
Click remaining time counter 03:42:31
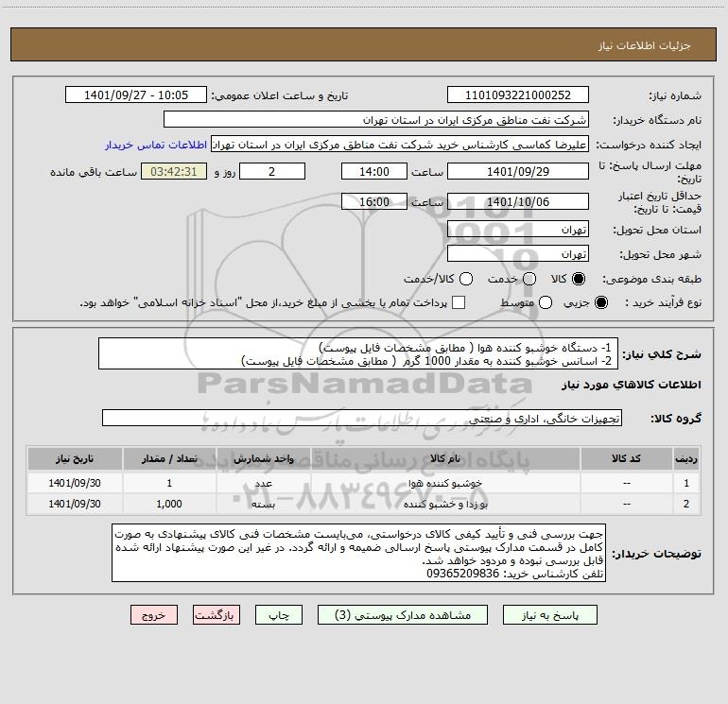pyautogui.click(x=174, y=171)
